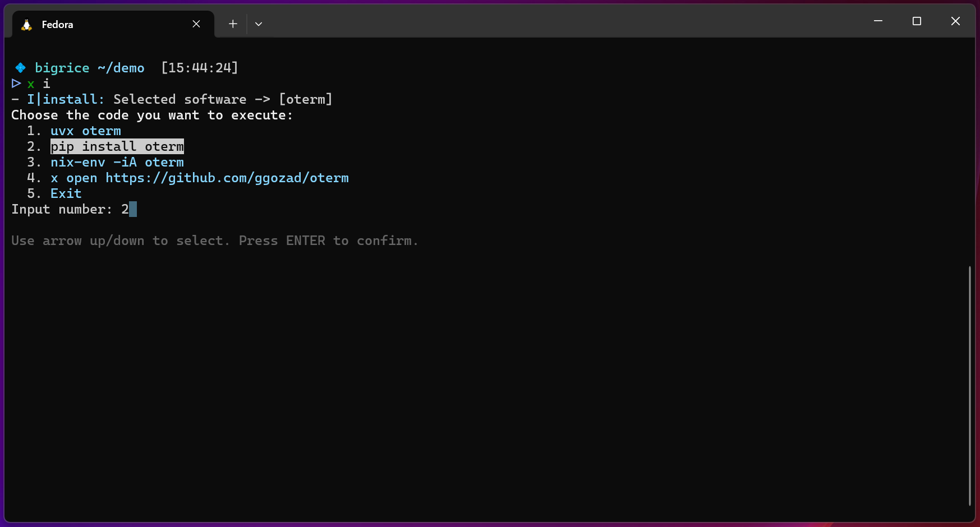980x527 pixels.
Task: Close the terminal window
Action: pyautogui.click(x=955, y=21)
